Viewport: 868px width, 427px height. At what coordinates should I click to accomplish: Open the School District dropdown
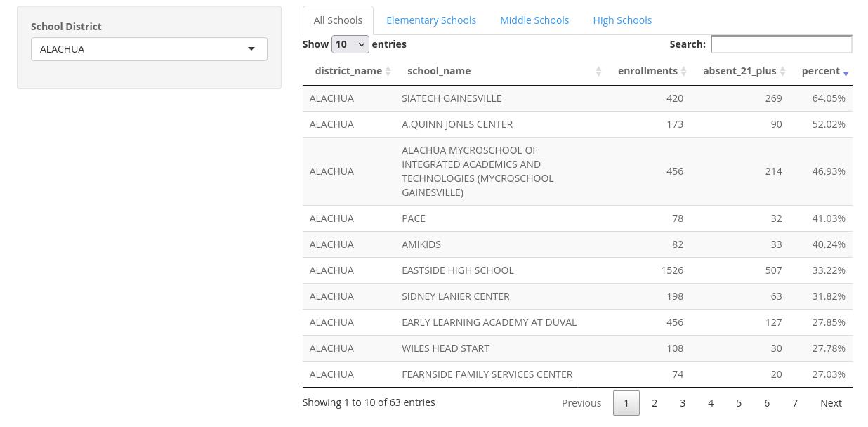click(x=149, y=49)
